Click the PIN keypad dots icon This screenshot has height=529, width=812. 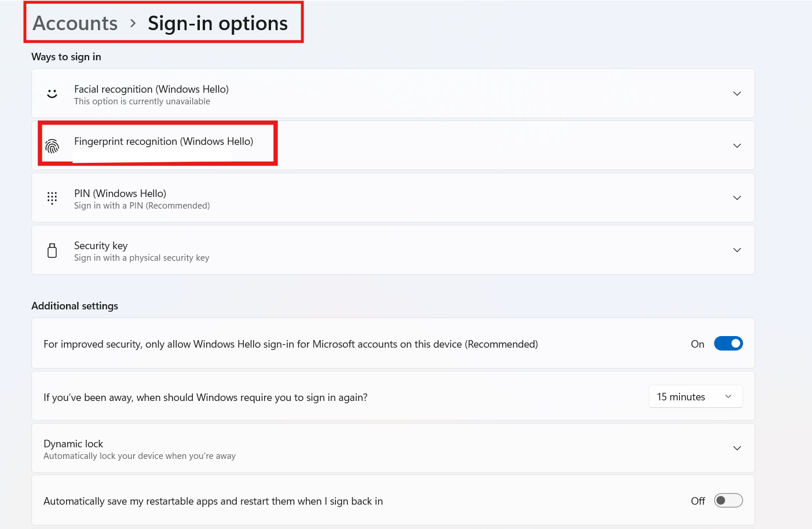(52, 198)
